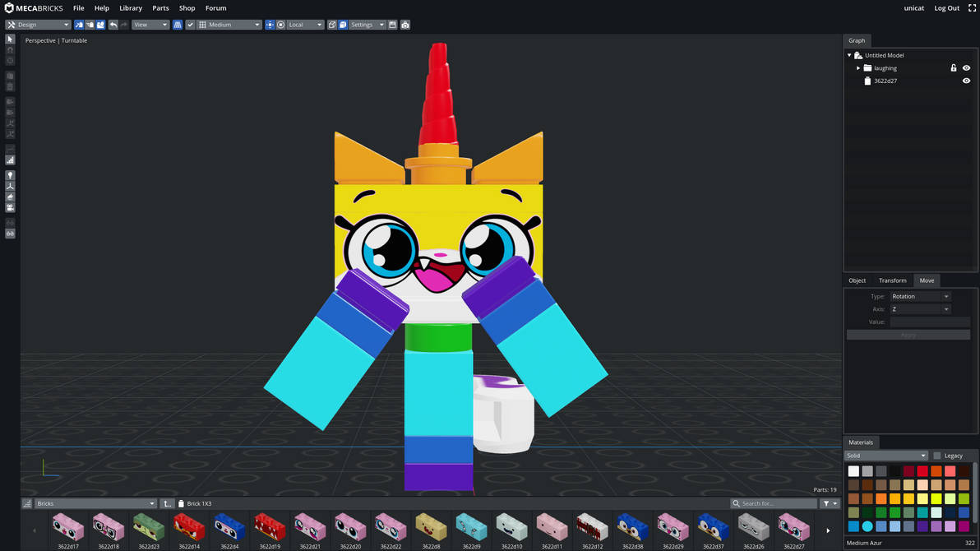Viewport: 980px width, 551px height.
Task: Click the camera icon in left sidebar
Action: point(10,207)
